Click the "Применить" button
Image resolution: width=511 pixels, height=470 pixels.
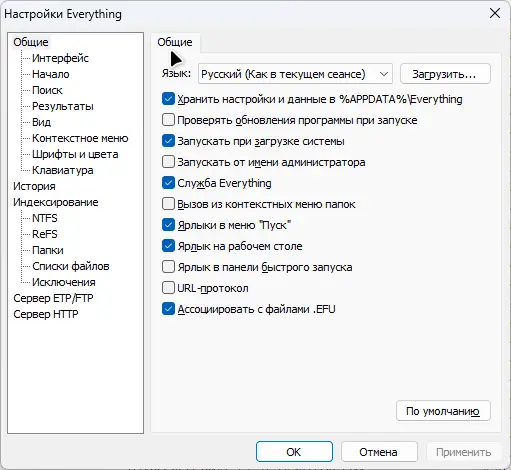(x=464, y=452)
